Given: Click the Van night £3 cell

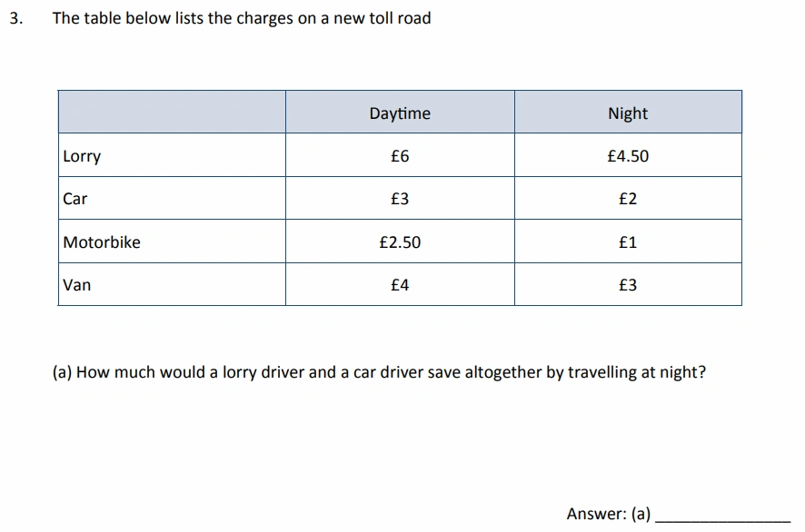Looking at the screenshot, I should [x=628, y=285].
